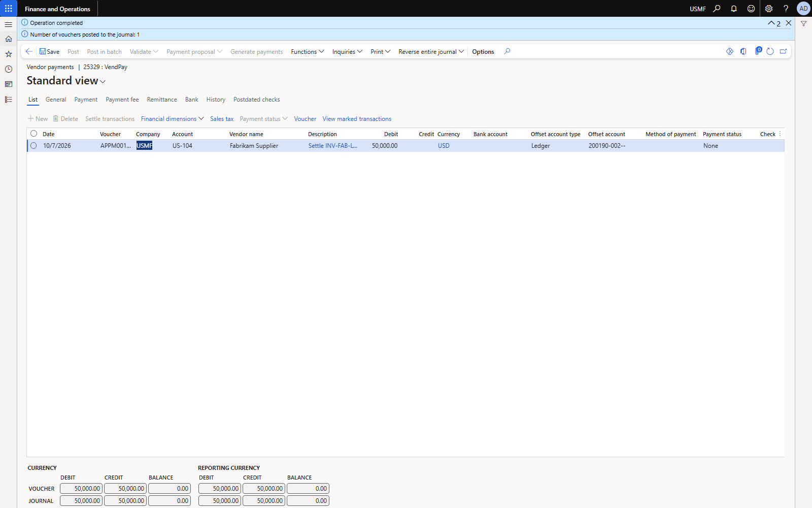Open the Power Apps diamond icon
Image resolution: width=812 pixels, height=508 pixels.
click(730, 51)
